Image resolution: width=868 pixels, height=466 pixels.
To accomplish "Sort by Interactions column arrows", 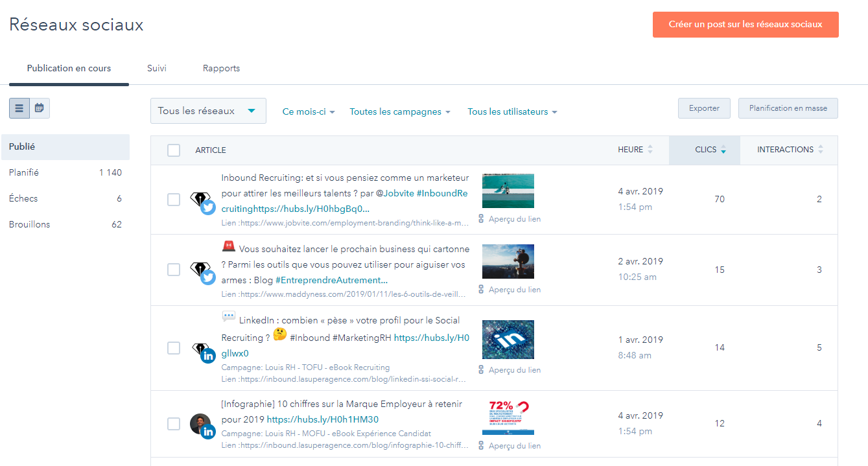I will [x=821, y=150].
